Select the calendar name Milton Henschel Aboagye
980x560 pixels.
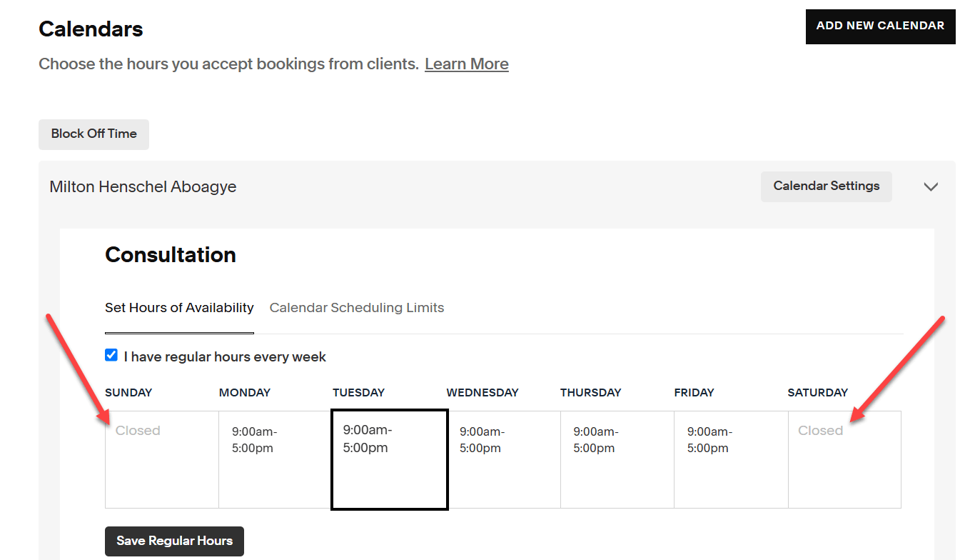tap(143, 186)
